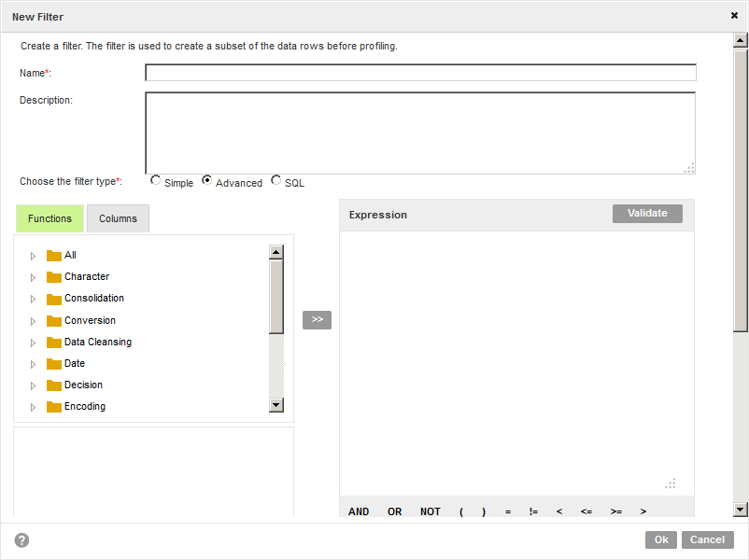The height and width of the screenshot is (560, 749).
Task: Insert the OR operator
Action: pyautogui.click(x=394, y=511)
